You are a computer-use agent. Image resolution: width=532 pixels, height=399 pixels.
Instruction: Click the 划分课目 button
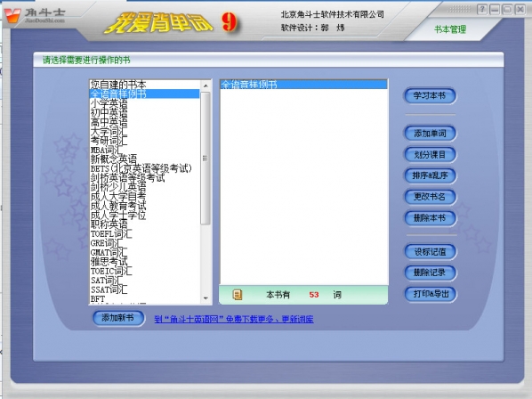[x=430, y=155]
